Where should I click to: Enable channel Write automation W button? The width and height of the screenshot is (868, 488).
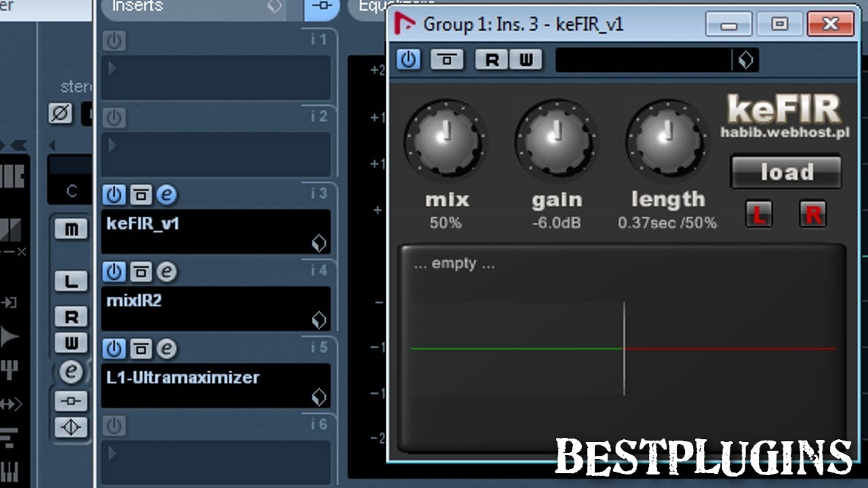pos(71,343)
